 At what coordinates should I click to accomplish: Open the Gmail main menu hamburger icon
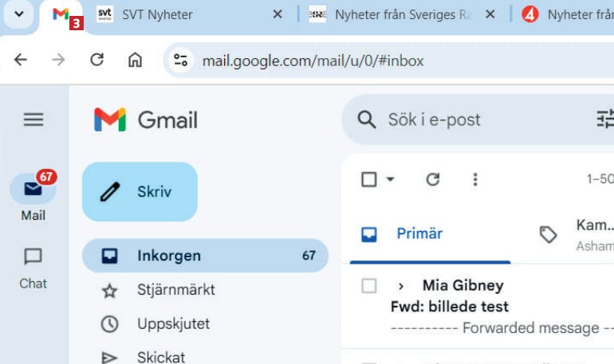click(x=33, y=119)
